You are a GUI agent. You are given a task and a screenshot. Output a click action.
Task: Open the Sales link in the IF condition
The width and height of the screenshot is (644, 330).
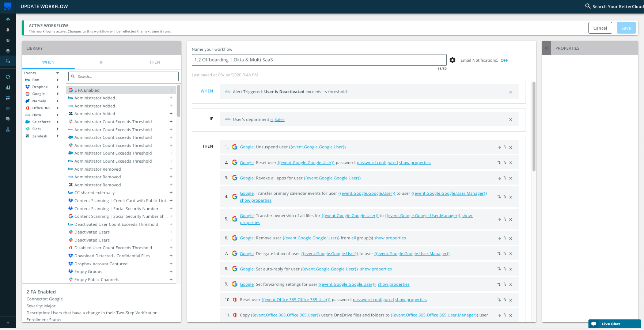(x=279, y=119)
